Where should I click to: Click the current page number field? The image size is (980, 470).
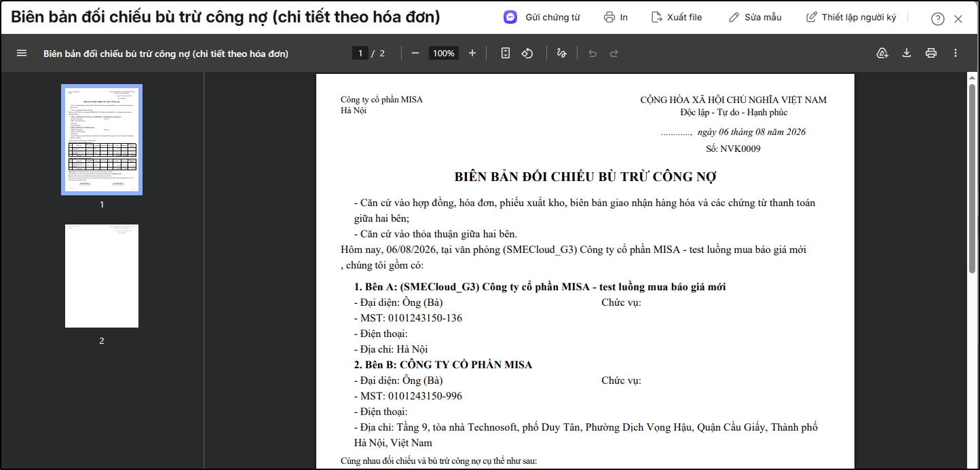click(x=360, y=53)
